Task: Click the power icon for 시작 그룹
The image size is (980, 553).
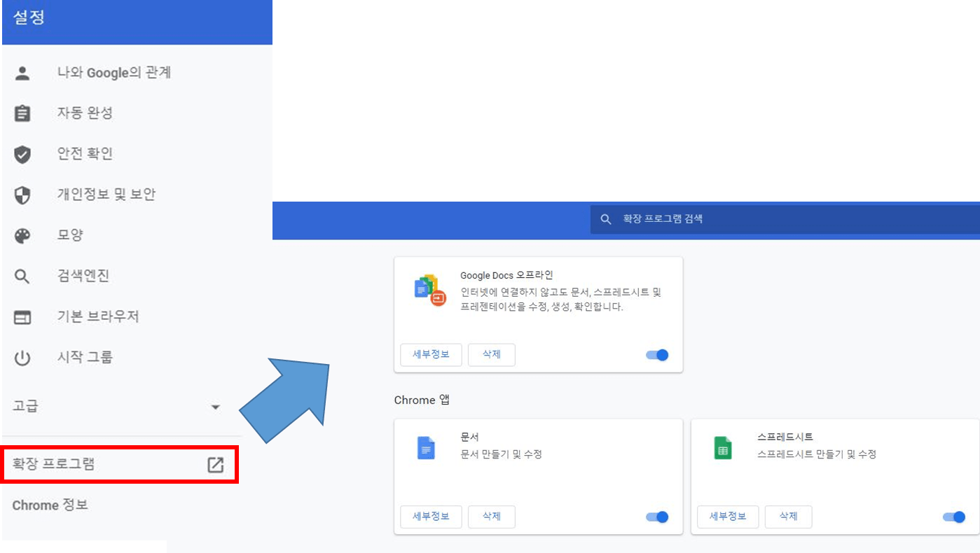Action: coord(22,358)
